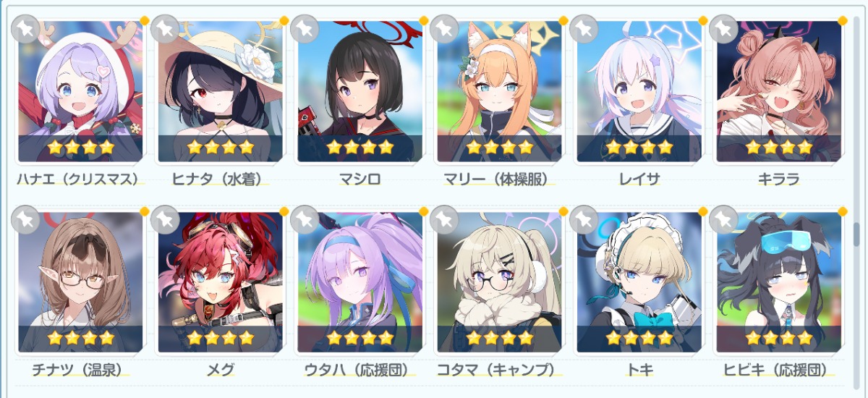Toggle pin on ウタハ（応援団）card

305,220
